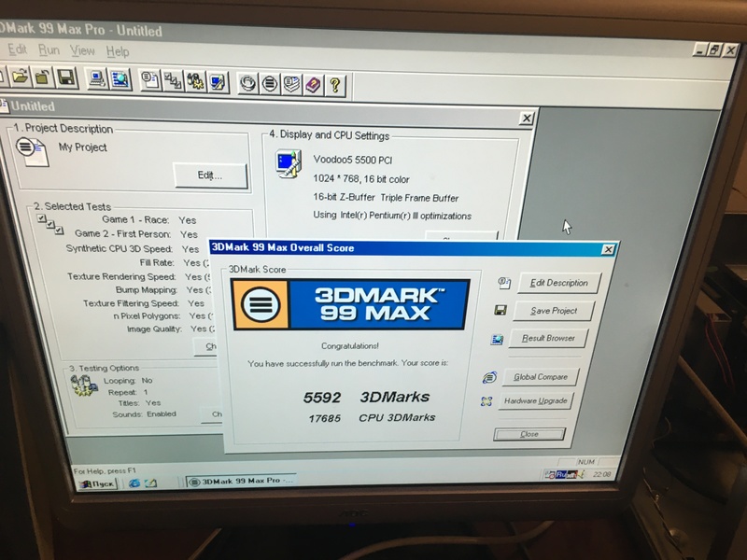The width and height of the screenshot is (747, 560).
Task: Click Close button in Overall Score dialog
Action: point(529,434)
